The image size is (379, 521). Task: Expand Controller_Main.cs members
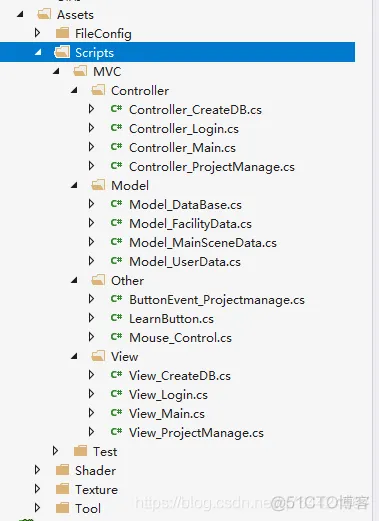tap(91, 147)
